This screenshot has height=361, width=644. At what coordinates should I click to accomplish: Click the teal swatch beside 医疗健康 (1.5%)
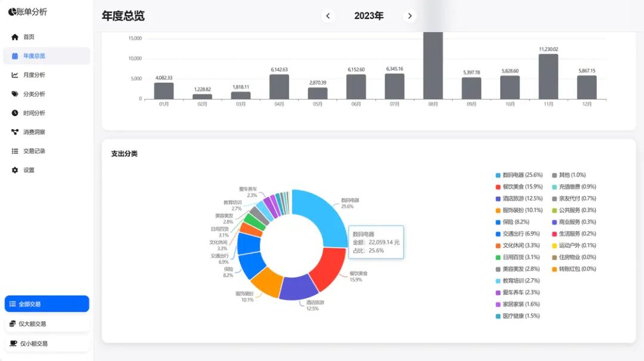(498, 316)
